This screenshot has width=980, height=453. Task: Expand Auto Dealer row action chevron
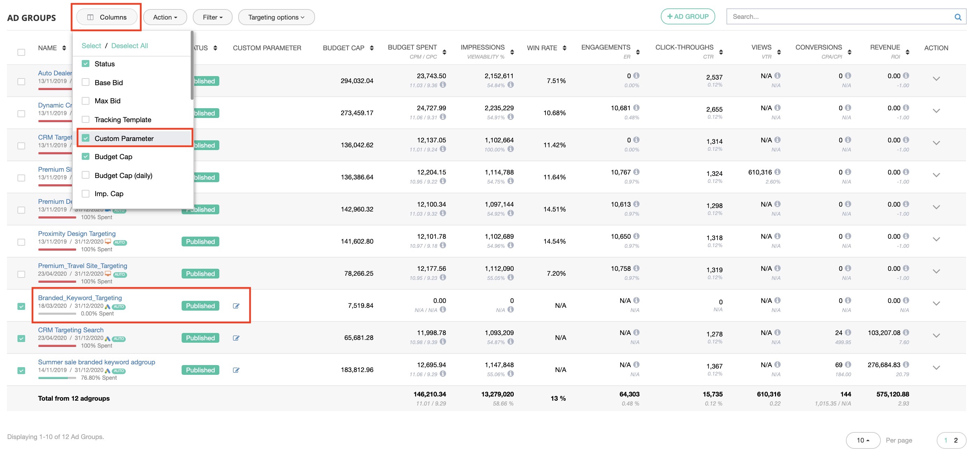point(936,79)
